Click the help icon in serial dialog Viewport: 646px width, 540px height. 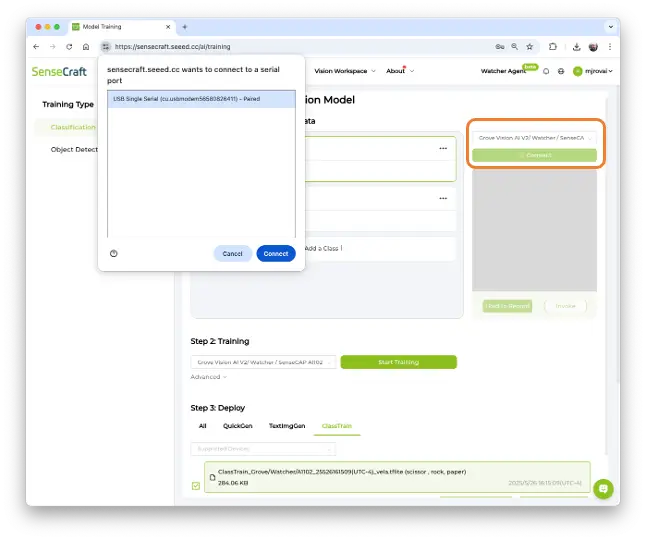click(113, 253)
